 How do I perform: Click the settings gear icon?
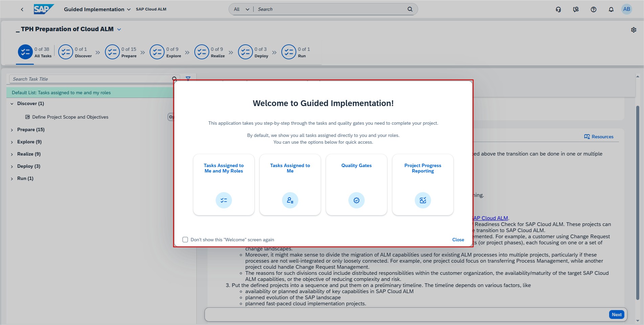pos(634,30)
